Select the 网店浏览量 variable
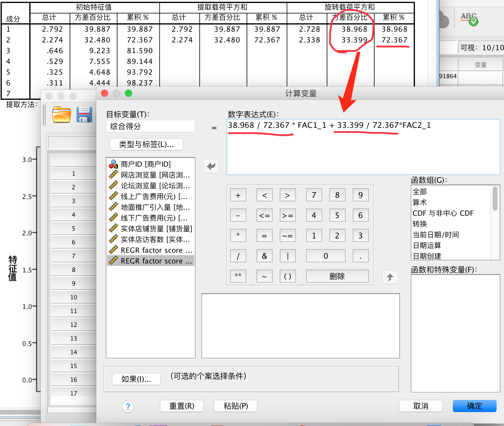 [x=155, y=175]
